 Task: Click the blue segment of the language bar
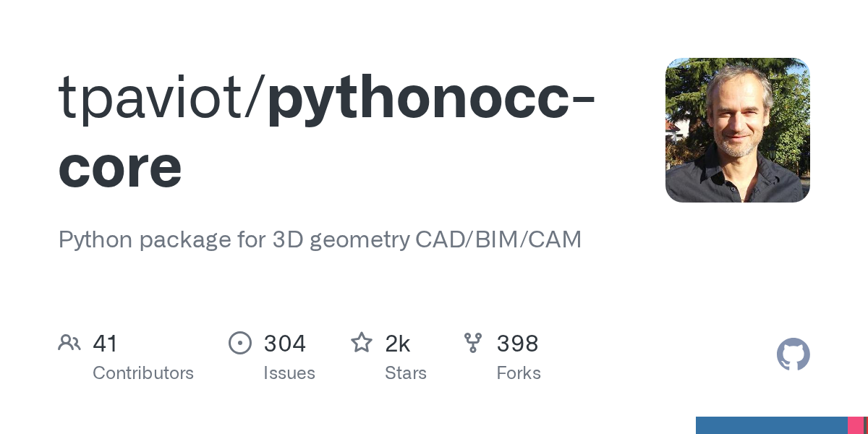[x=771, y=425]
